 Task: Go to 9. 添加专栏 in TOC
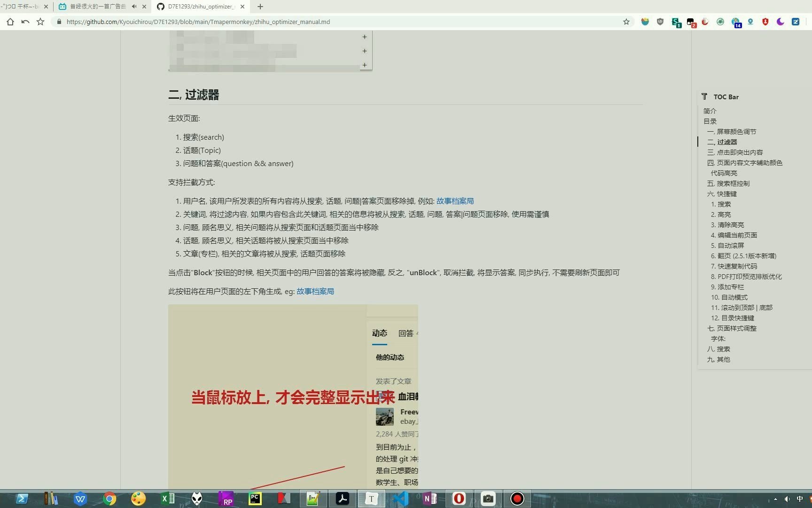pos(727,287)
